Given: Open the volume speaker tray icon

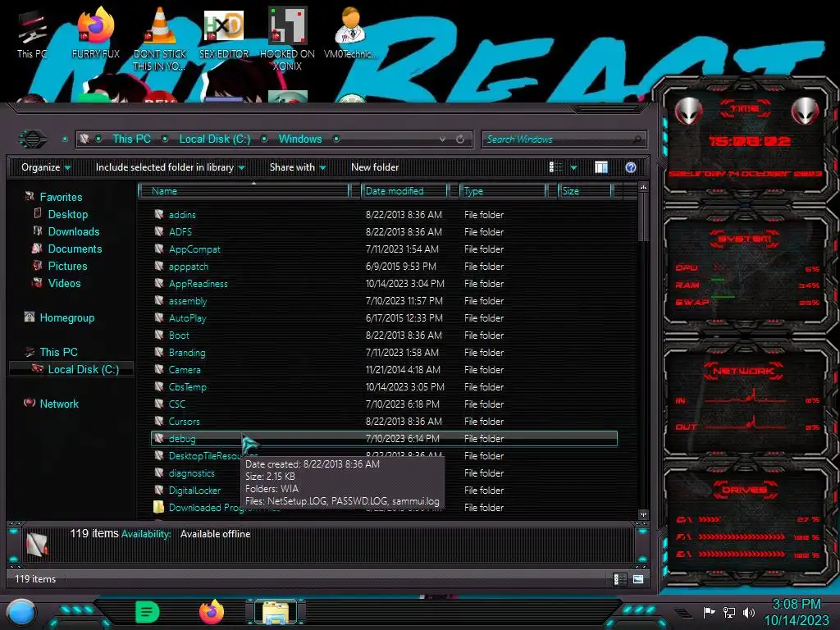Looking at the screenshot, I should click(749, 612).
